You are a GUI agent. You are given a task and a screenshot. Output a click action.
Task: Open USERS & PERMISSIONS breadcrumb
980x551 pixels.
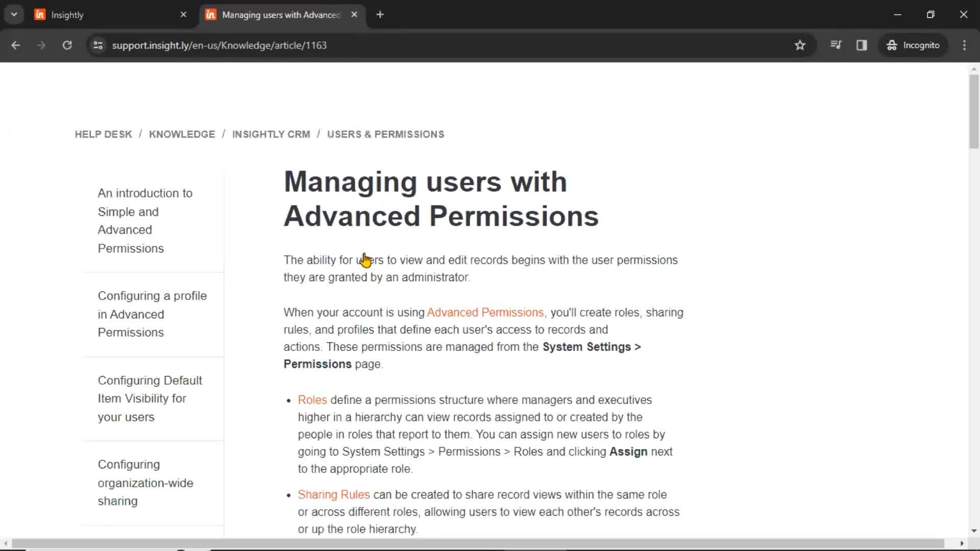coord(386,134)
